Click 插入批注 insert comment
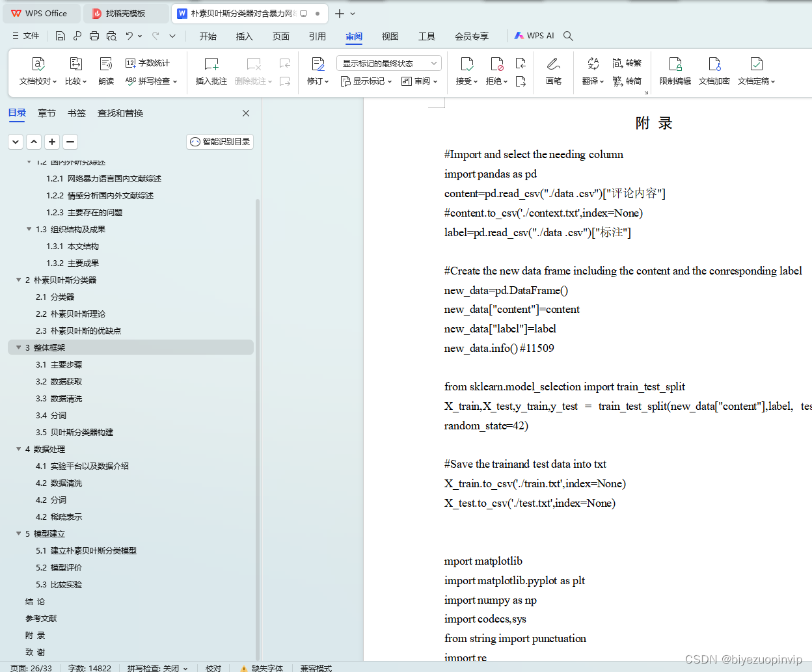Image resolution: width=812 pixels, height=672 pixels. [211, 71]
